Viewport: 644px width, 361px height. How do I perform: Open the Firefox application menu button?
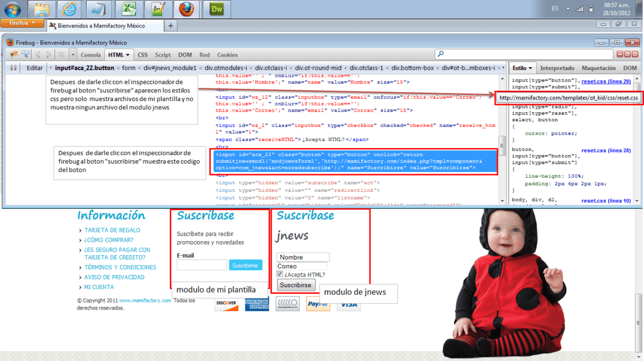click(22, 23)
